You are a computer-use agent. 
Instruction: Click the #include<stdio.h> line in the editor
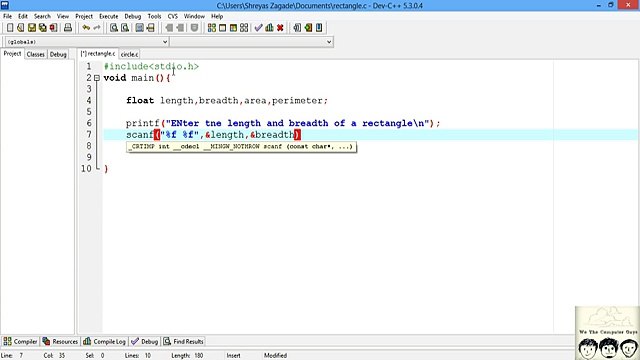pos(151,66)
